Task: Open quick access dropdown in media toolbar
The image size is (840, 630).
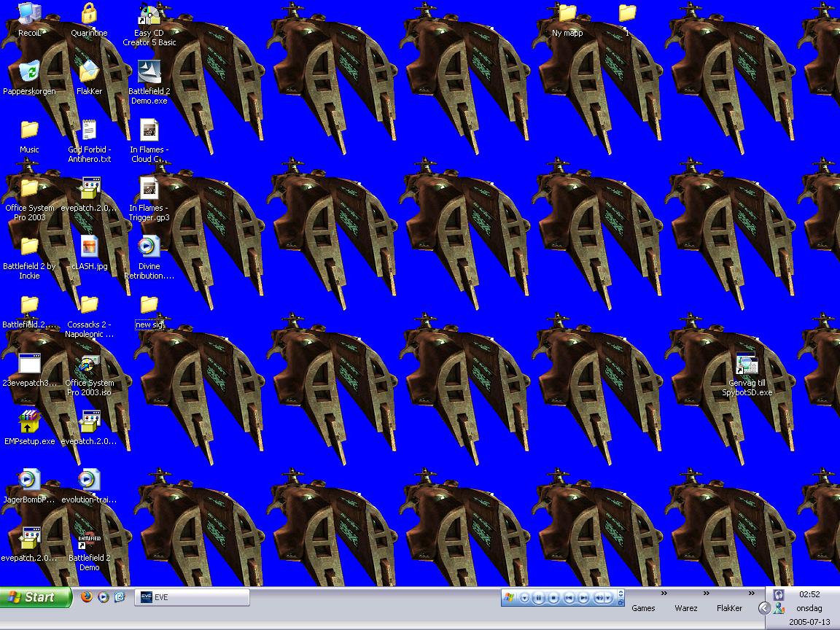Action: tap(524, 598)
